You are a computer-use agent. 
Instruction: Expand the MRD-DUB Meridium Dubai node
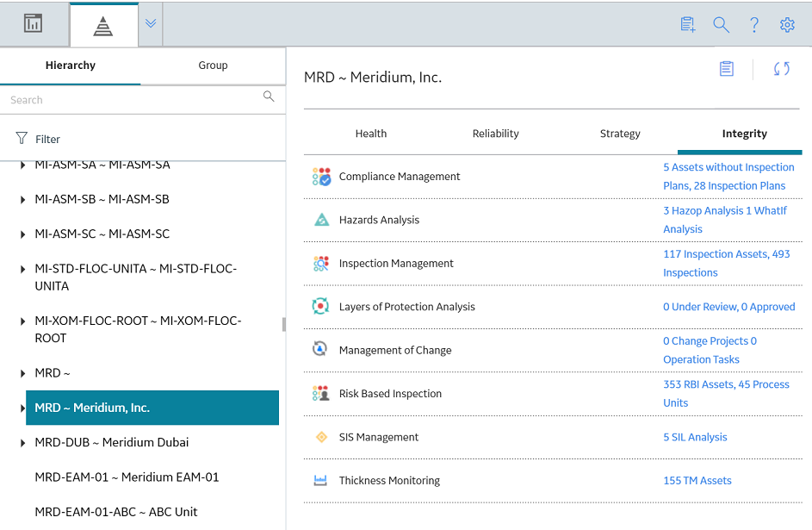[x=22, y=443]
